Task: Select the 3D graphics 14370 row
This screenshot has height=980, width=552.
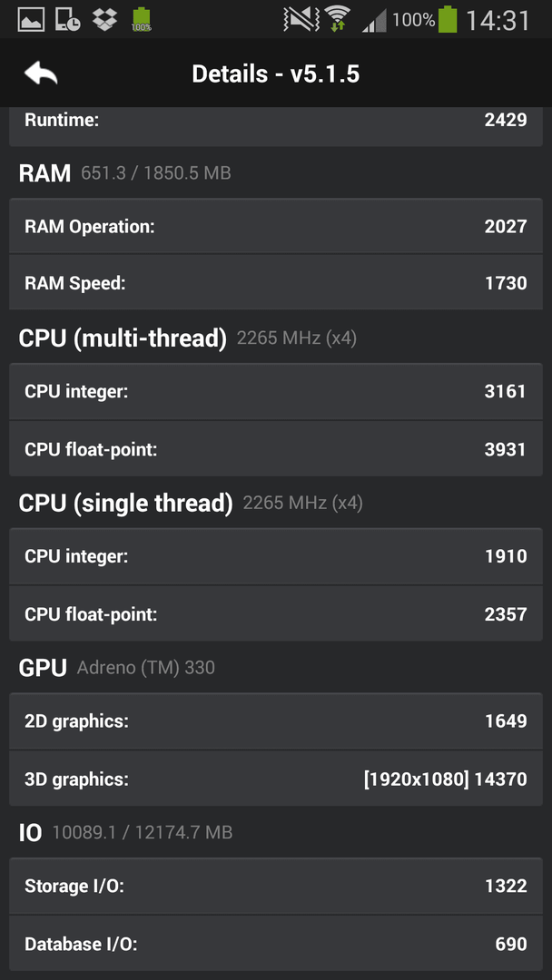Action: tap(276, 779)
